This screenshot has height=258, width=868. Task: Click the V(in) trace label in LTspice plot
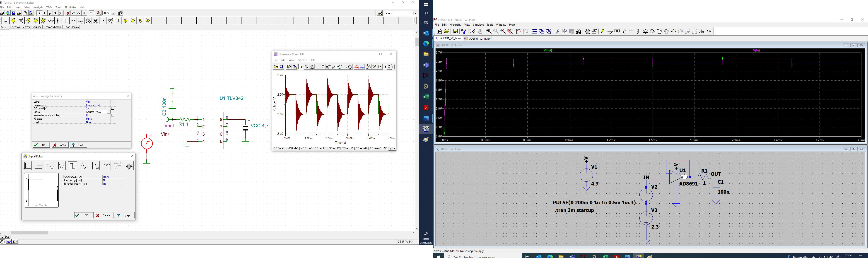pos(757,51)
